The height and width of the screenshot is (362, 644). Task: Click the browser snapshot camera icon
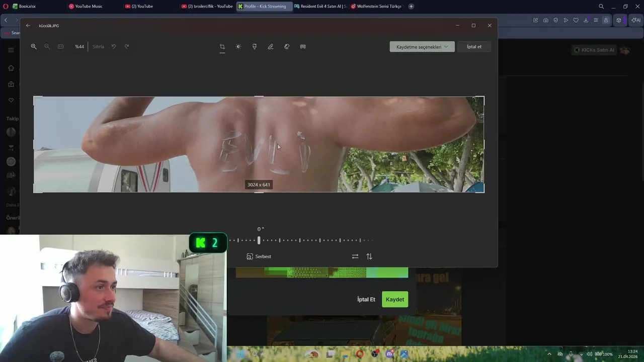tap(546, 20)
